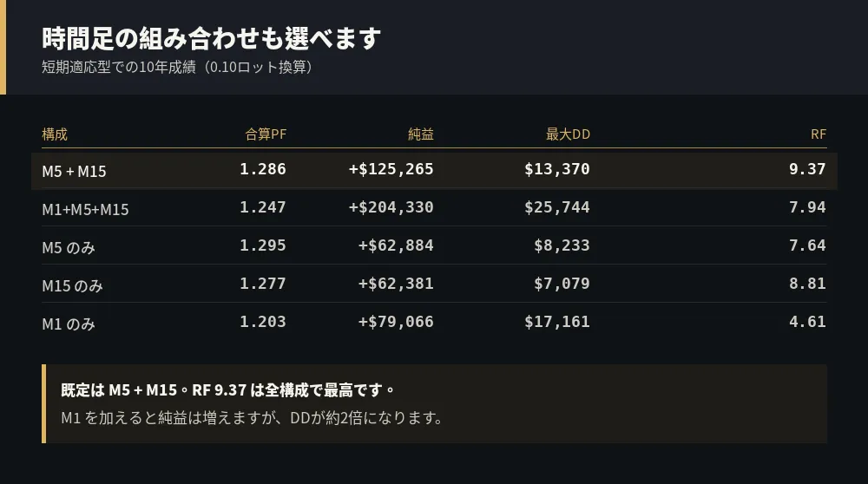Click the note 既定は M5 + M15 callout
The image size is (868, 484).
[435, 404]
